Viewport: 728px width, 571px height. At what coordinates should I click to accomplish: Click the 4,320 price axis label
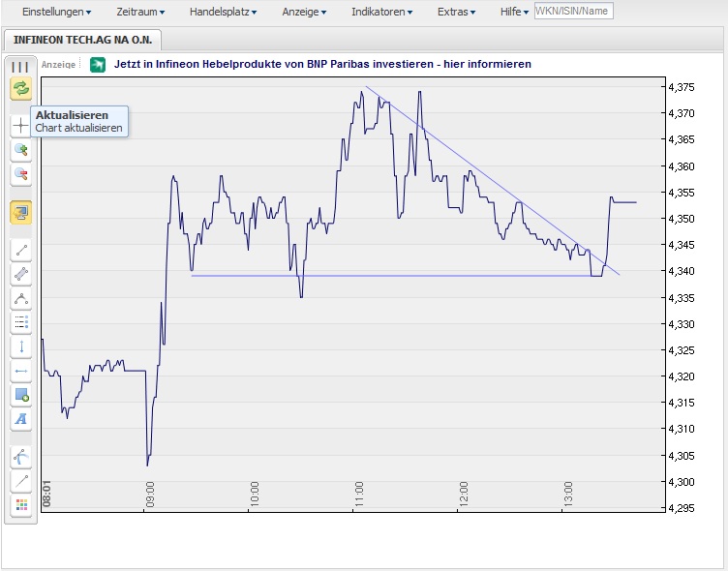[682, 376]
